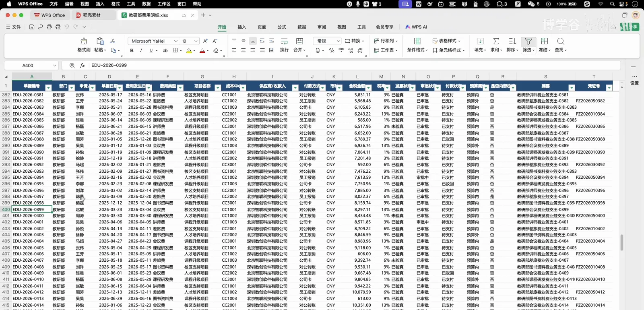Click the Format Painter (格式刷) icon
This screenshot has width=644, height=310.
coord(84,41)
